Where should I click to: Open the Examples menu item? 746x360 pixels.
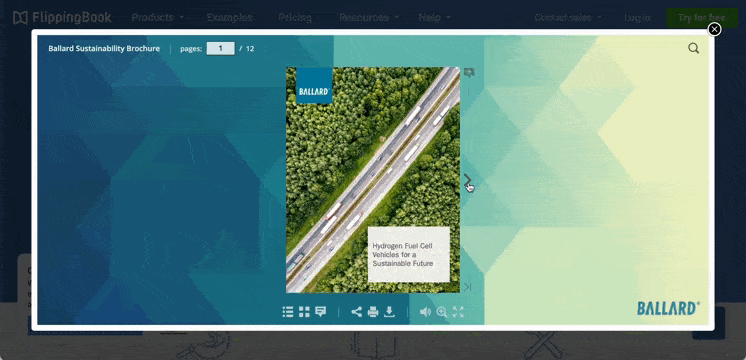coord(229,18)
